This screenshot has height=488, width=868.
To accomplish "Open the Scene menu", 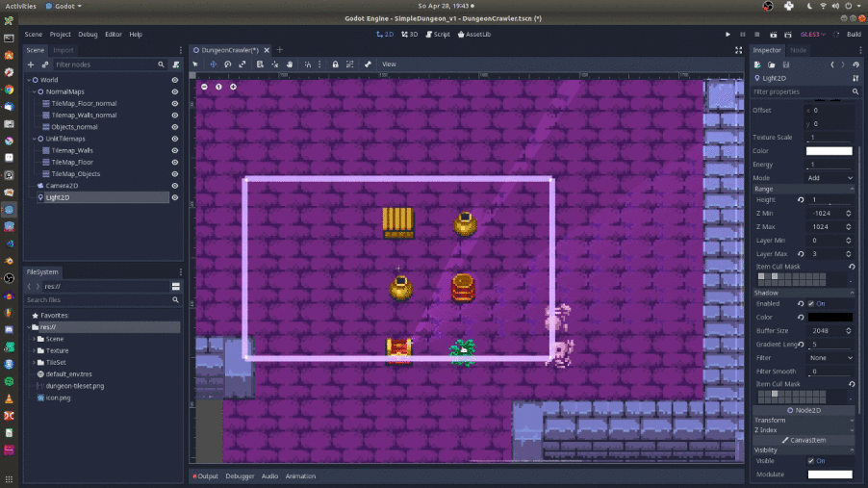I will point(34,35).
